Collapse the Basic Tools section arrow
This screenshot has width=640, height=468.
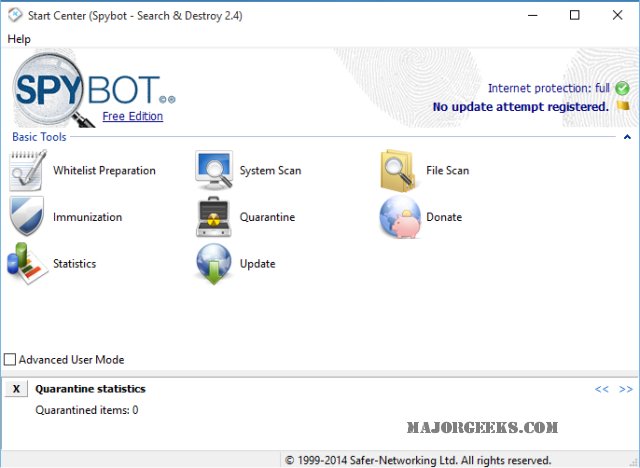[x=627, y=137]
